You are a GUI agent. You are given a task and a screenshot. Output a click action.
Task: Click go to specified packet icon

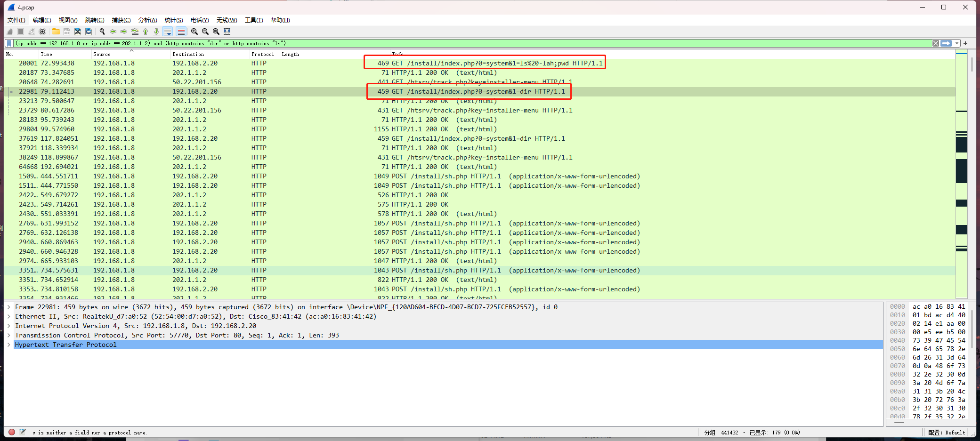click(x=135, y=32)
